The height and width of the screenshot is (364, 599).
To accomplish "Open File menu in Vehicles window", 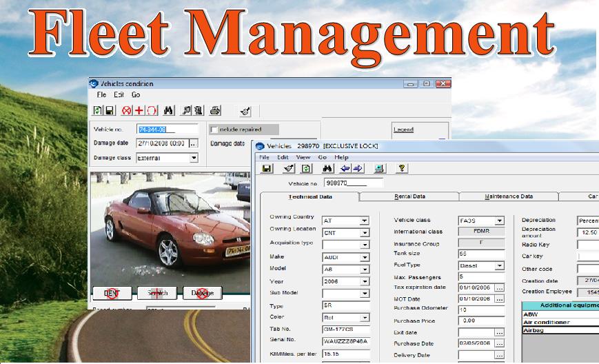I will point(264,157).
